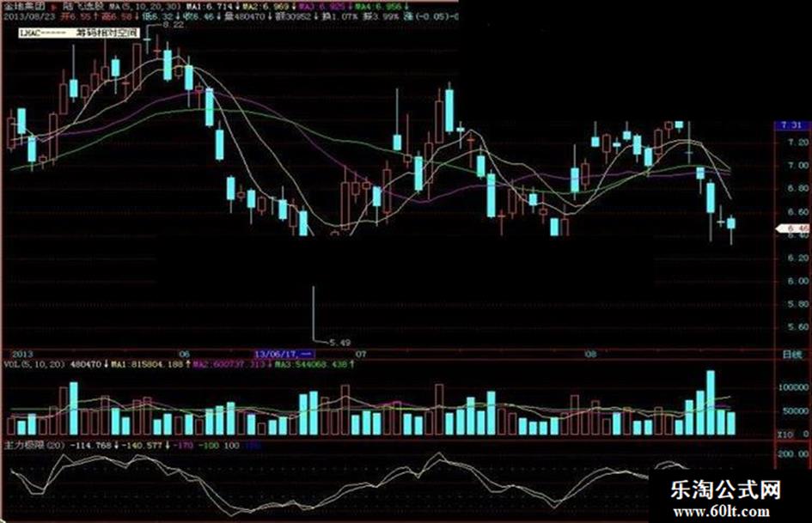Image resolution: width=812 pixels, height=523 pixels.
Task: Click the white 筹码相对空间 label box
Action: [x=79, y=33]
